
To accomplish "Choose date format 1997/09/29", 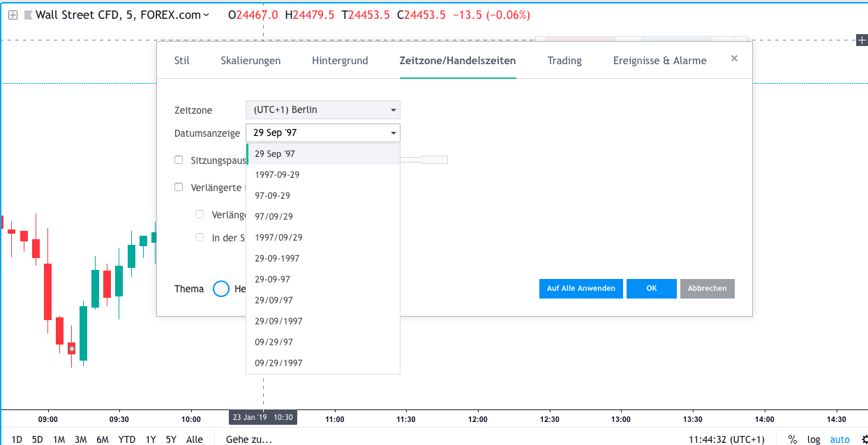I will pos(323,237).
